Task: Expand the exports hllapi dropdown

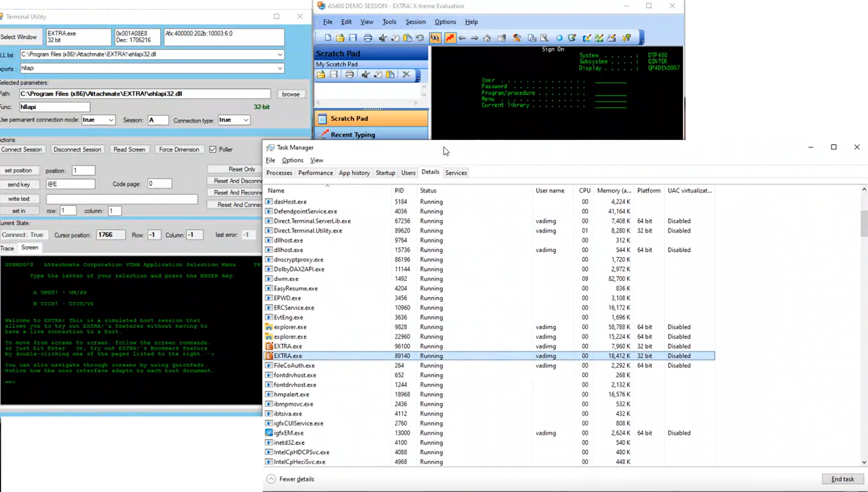Action: pos(280,68)
